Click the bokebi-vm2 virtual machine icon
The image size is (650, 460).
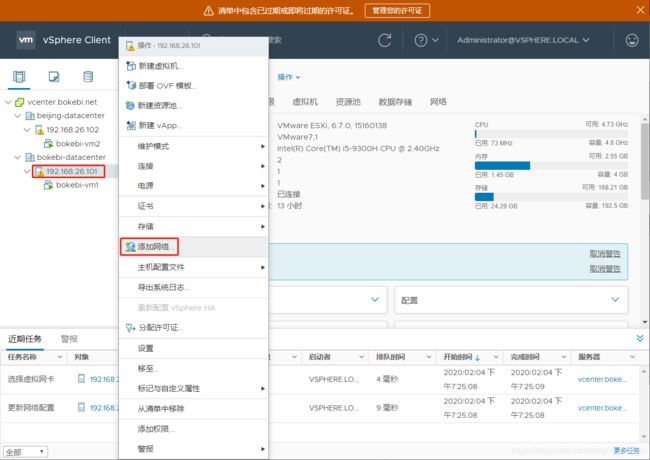pyautogui.click(x=49, y=144)
